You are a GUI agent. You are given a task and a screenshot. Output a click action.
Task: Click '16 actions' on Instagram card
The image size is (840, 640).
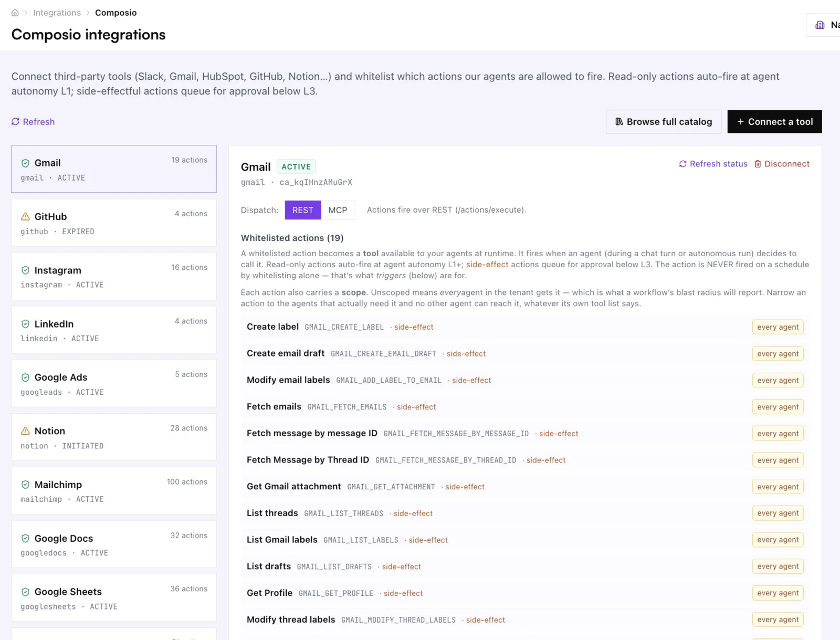click(189, 267)
